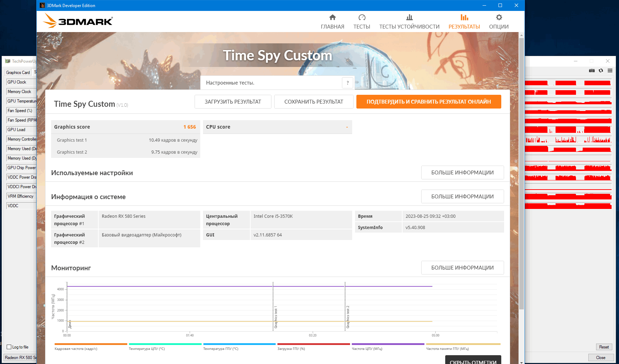
Task: Click Intel Core i5-3570K CPU value
Action: click(x=273, y=216)
